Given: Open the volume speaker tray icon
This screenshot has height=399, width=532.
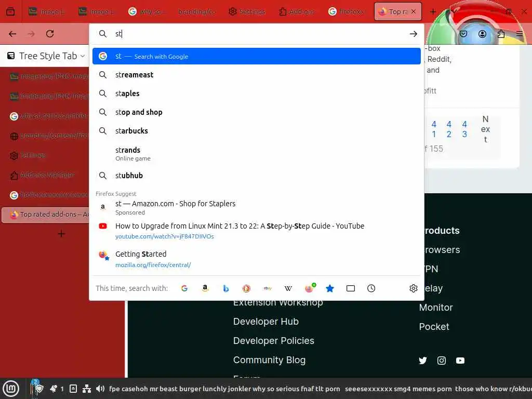Looking at the screenshot, I should pos(100,389).
